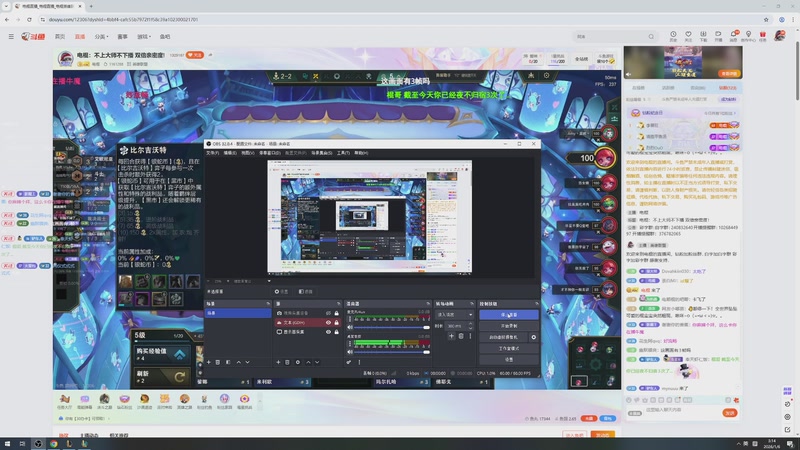The image size is (800, 450).
Task: Bookmark this page with the star icon
Action: 766,19
